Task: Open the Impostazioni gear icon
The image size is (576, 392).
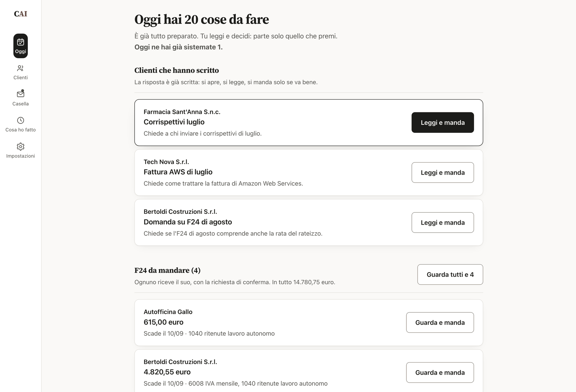Action: tap(20, 147)
